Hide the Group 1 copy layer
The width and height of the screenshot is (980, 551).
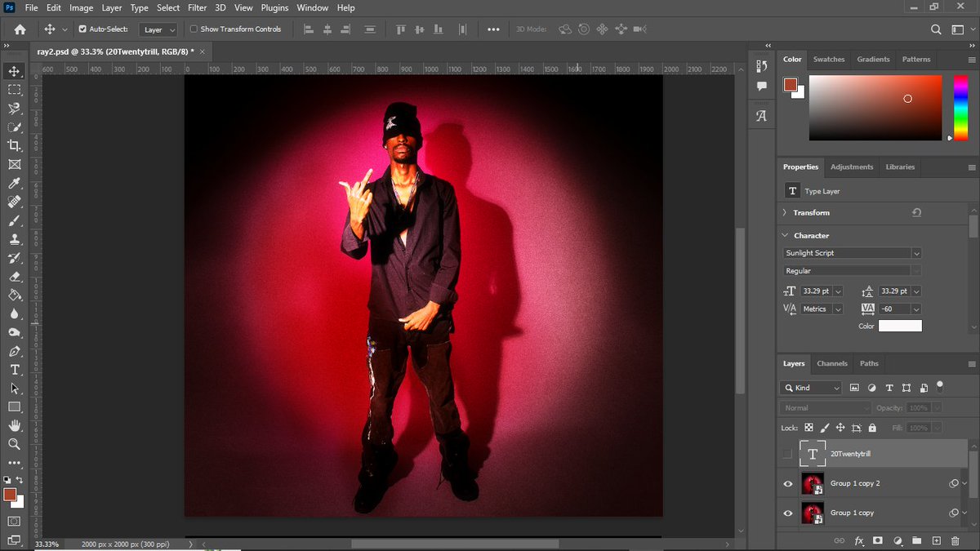click(787, 513)
